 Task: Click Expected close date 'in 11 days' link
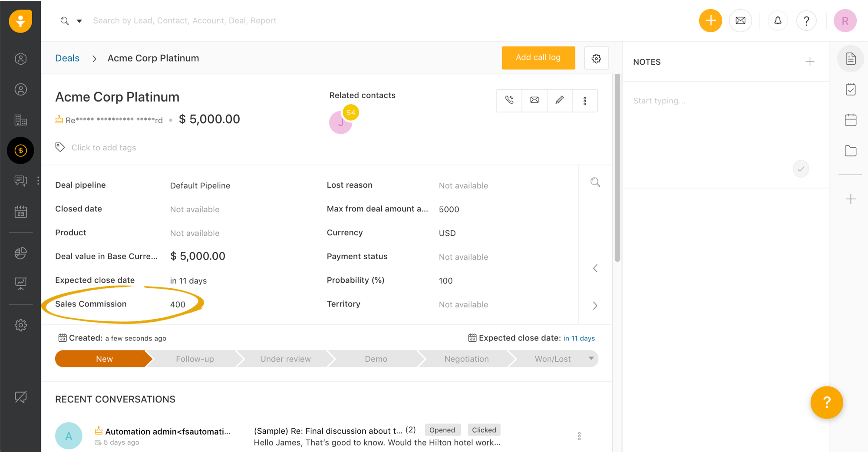point(579,338)
